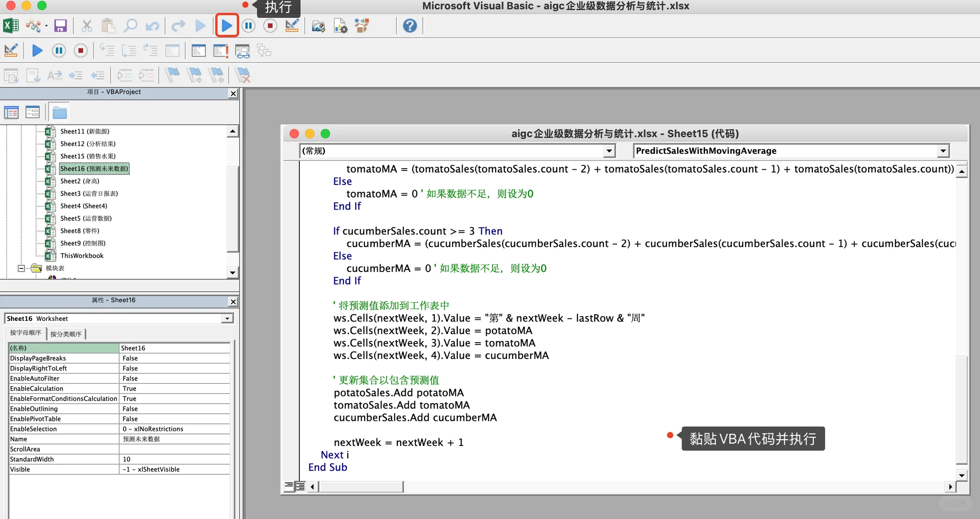The width and height of the screenshot is (980, 519).
Task: Edit the Name property value 预测未来数据
Action: (174, 439)
